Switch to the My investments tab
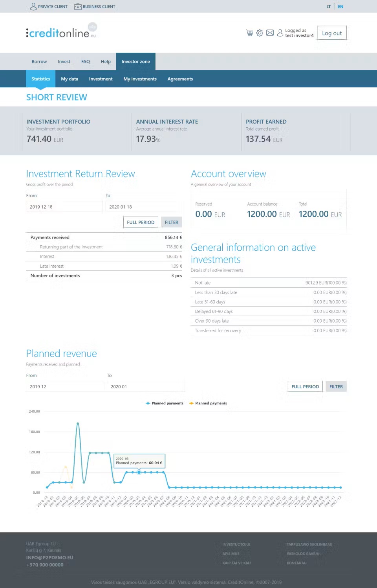 point(140,79)
